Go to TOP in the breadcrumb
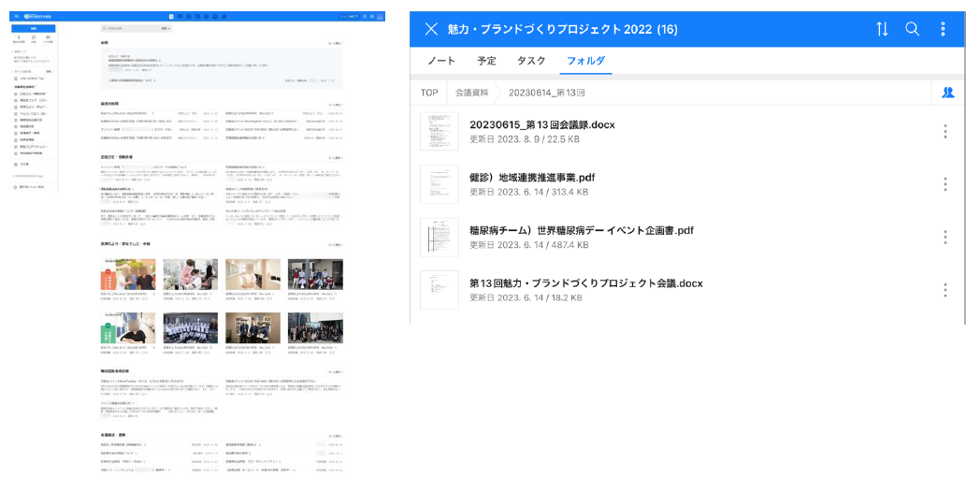 pyautogui.click(x=429, y=93)
